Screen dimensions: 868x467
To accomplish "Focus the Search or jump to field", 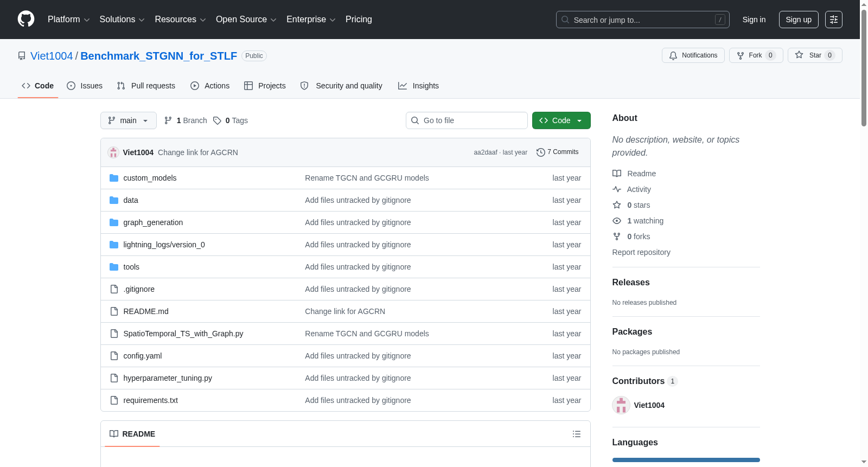I will 643,20.
